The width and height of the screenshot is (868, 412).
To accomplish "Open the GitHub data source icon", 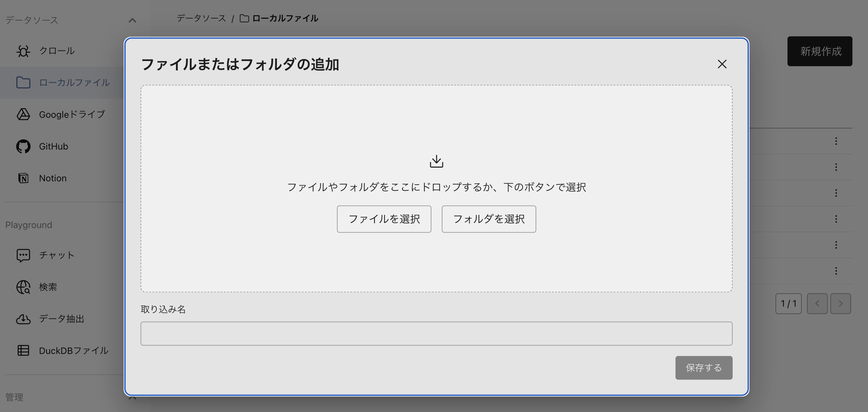I will [23, 146].
